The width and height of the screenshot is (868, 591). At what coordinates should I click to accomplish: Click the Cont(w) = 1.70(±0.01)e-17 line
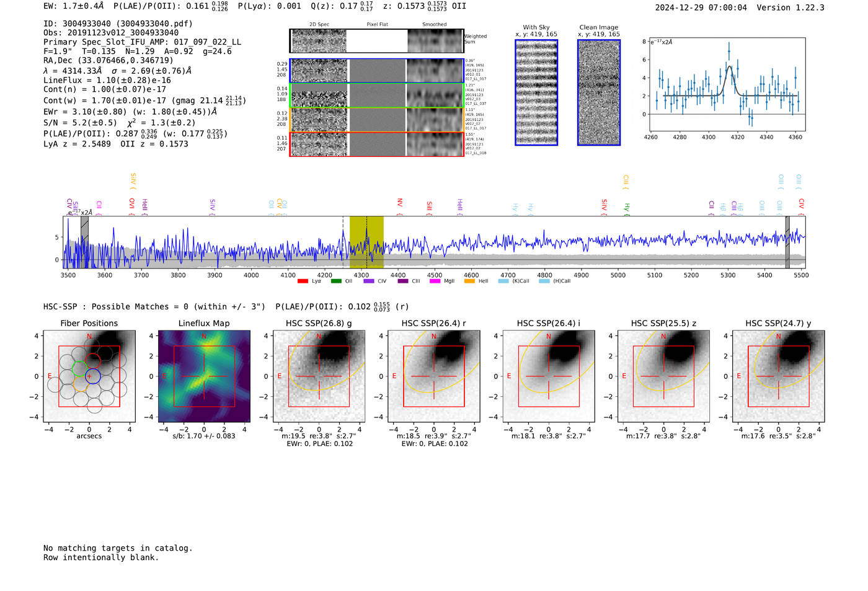(144, 100)
